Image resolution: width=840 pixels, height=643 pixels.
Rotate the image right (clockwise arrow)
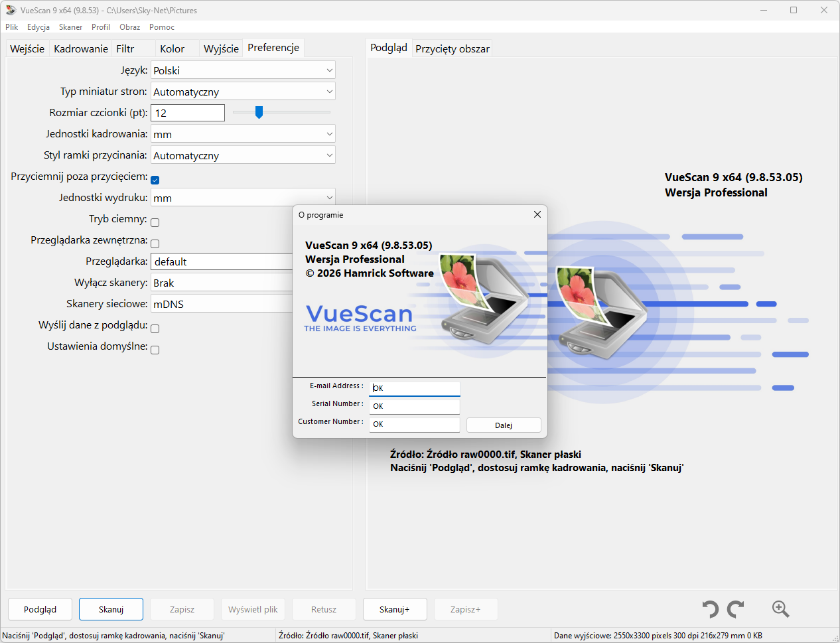pos(736,609)
